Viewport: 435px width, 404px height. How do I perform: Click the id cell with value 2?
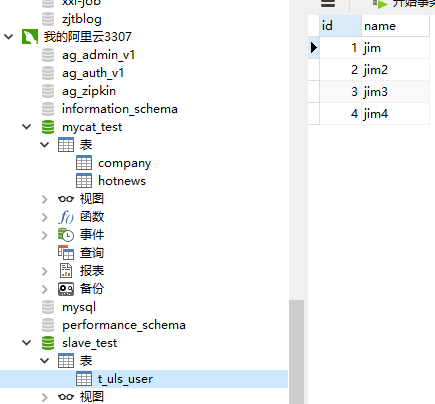click(340, 70)
